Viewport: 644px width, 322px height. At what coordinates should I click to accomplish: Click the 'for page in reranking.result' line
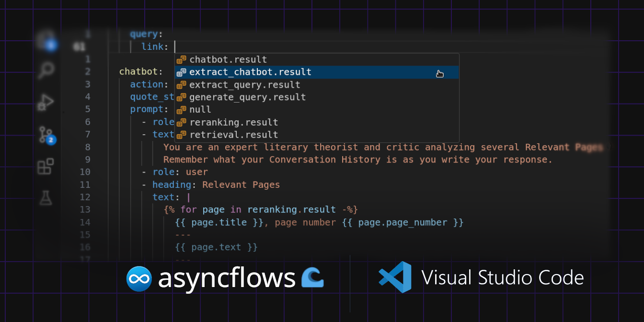[261, 209]
